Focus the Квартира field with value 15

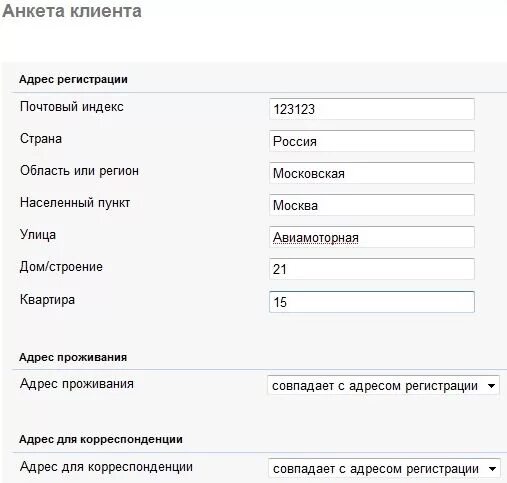point(372,302)
